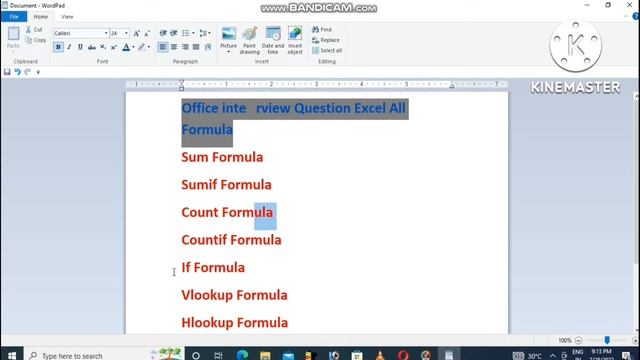Image resolution: width=640 pixels, height=360 pixels.
Task: Click the ruler left indent marker
Action: (x=182, y=85)
